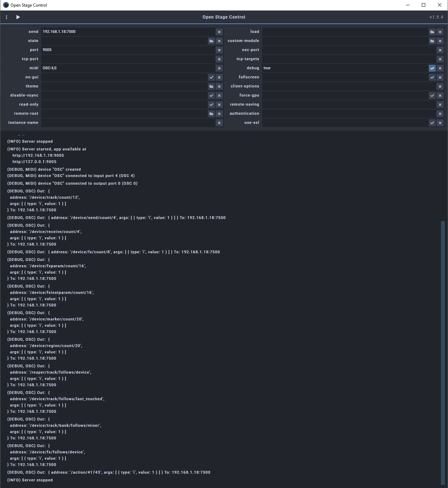This screenshot has width=448, height=488.
Task: Focus the state file input field
Action: pyautogui.click(x=124, y=41)
